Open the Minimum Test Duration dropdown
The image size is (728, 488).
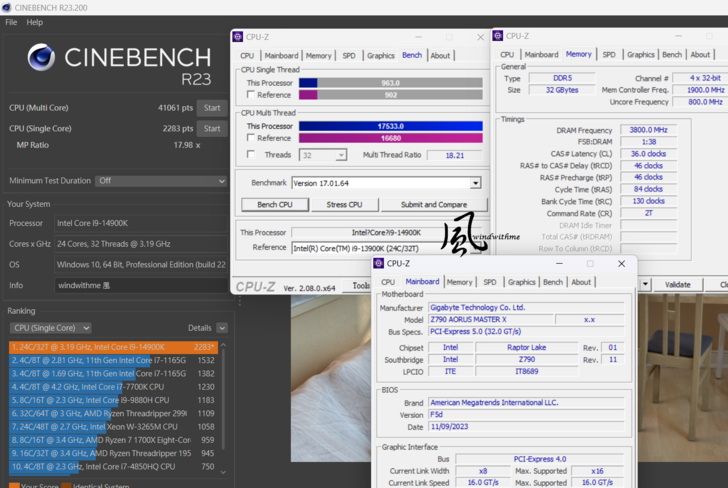pyautogui.click(x=160, y=181)
